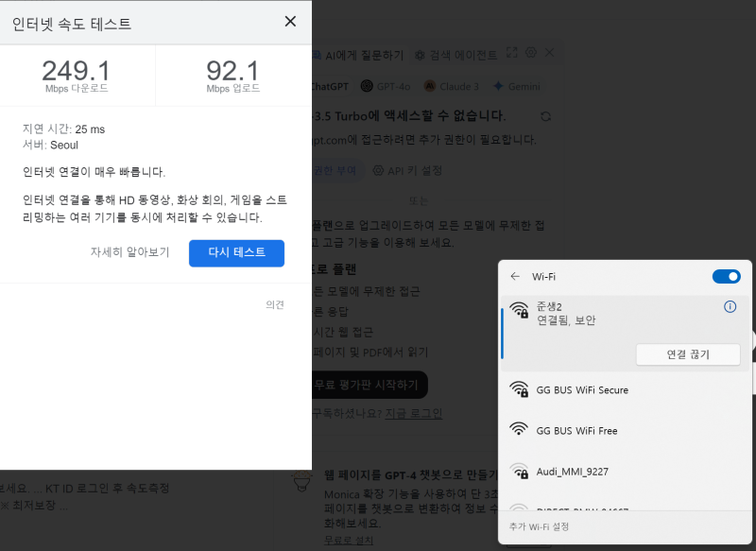Open properties info icon for 준생2
The image size is (756, 551).
(x=730, y=306)
